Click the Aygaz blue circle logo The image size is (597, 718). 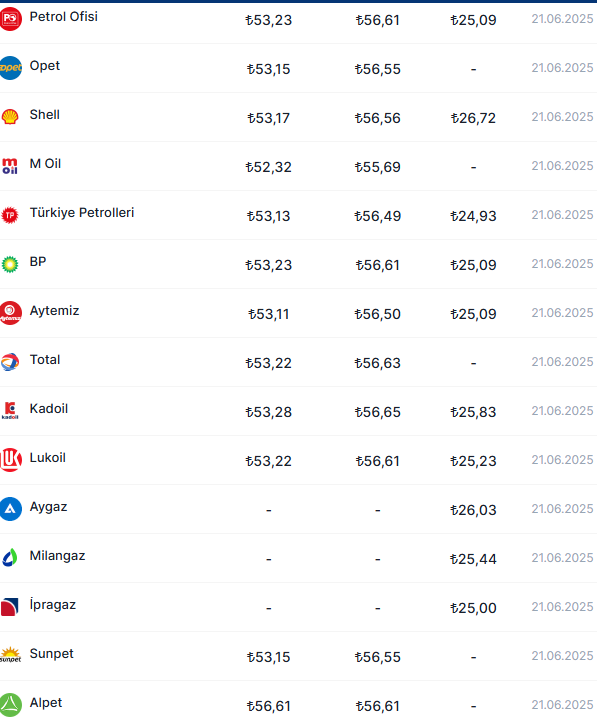point(10,509)
